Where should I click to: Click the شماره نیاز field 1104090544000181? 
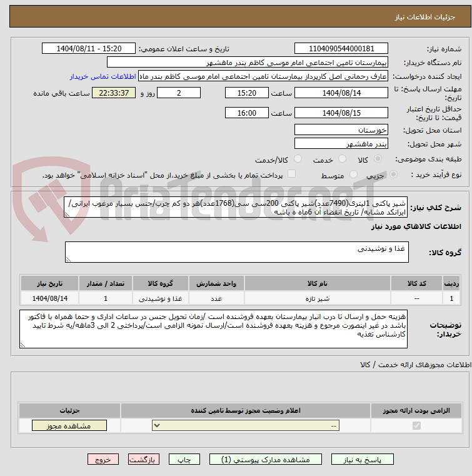[341, 49]
